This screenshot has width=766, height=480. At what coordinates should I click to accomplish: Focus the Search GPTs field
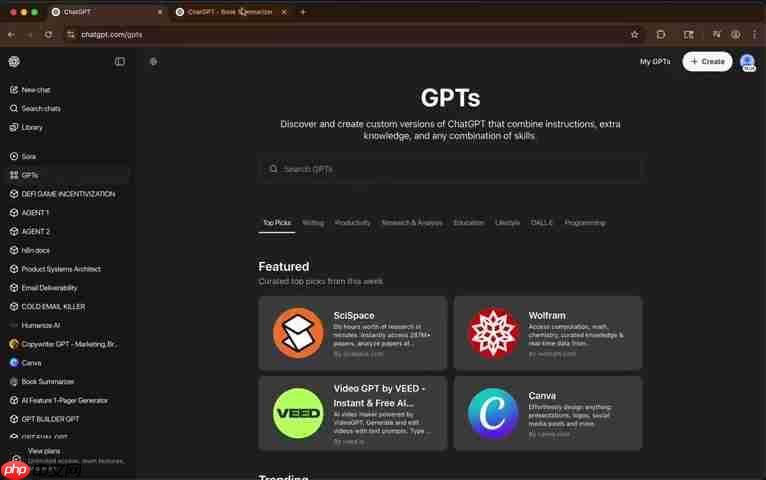[450, 169]
